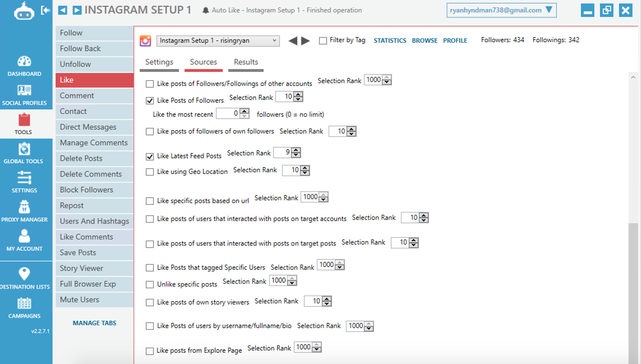The image size is (641, 364).
Task: Click the Like the most recent followers field
Action: pyautogui.click(x=228, y=114)
